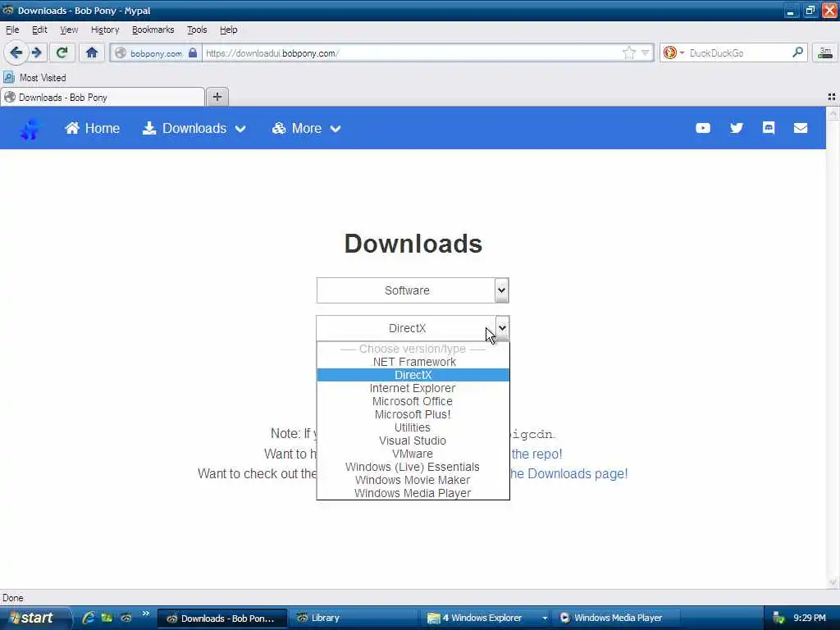Image resolution: width=840 pixels, height=630 pixels.
Task: Open the View menu
Action: click(x=69, y=30)
